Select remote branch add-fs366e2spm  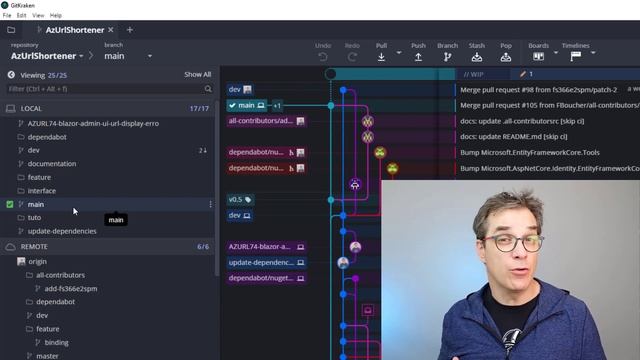tap(71, 289)
